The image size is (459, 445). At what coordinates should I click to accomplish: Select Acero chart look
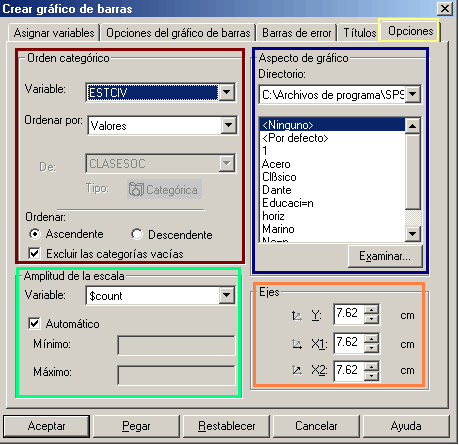tap(332, 164)
